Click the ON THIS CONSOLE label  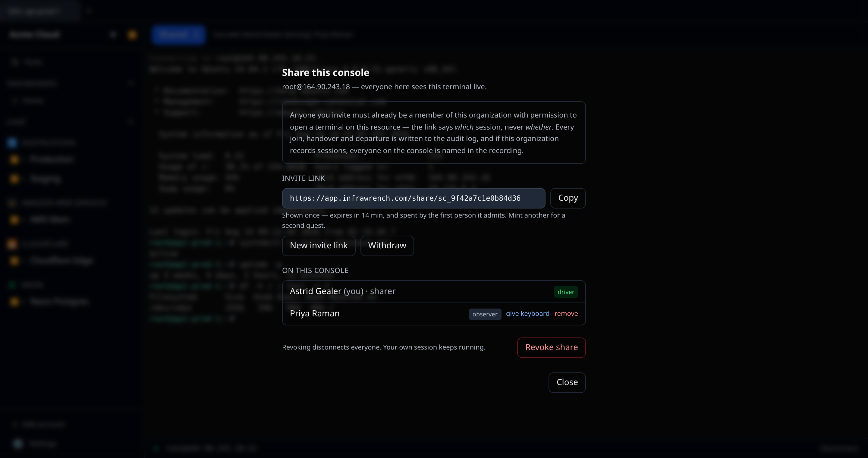click(x=315, y=270)
